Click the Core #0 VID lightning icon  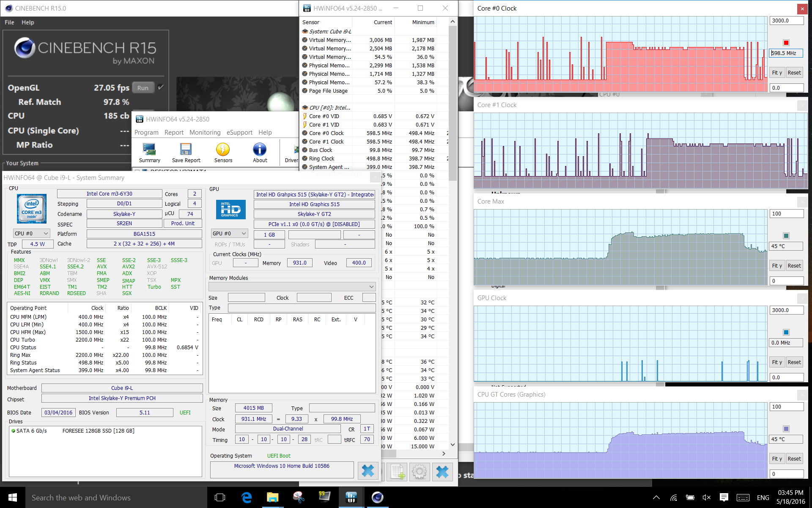point(304,116)
